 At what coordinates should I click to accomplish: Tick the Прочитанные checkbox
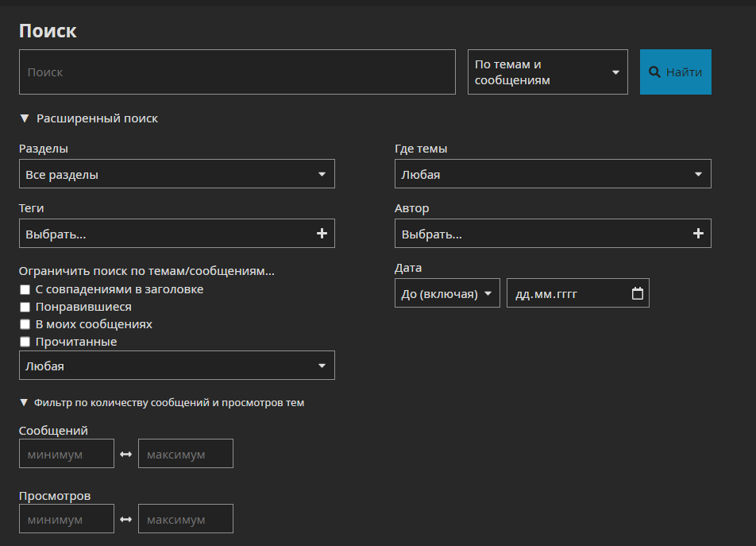tap(25, 343)
